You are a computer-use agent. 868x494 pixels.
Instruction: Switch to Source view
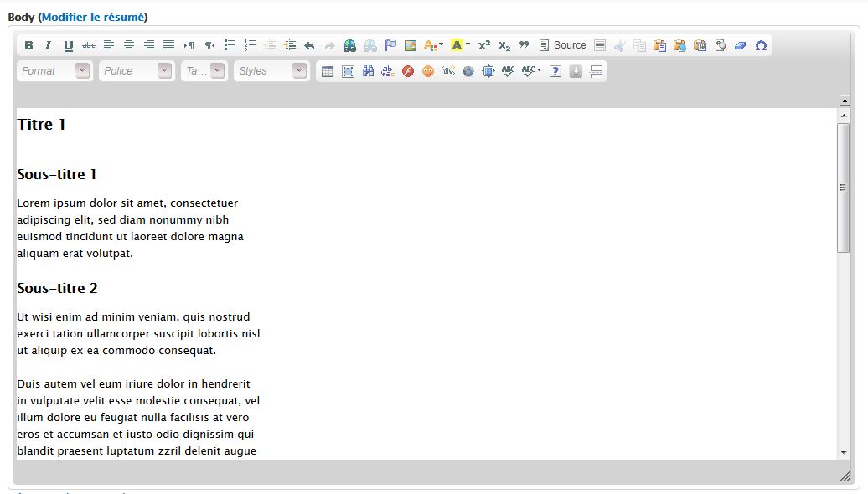(562, 45)
